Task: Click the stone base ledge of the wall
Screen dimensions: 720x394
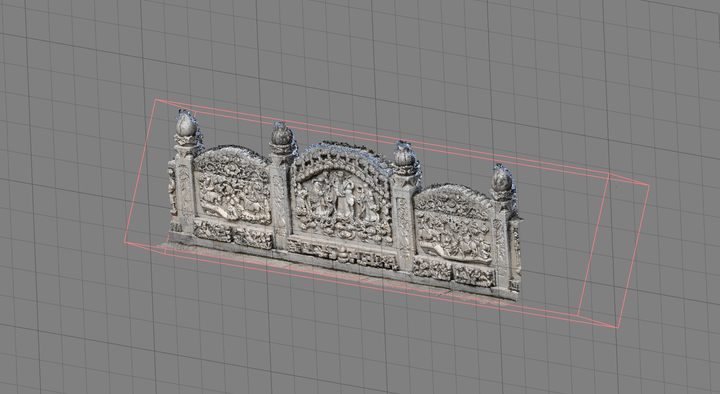Action: pos(340,272)
